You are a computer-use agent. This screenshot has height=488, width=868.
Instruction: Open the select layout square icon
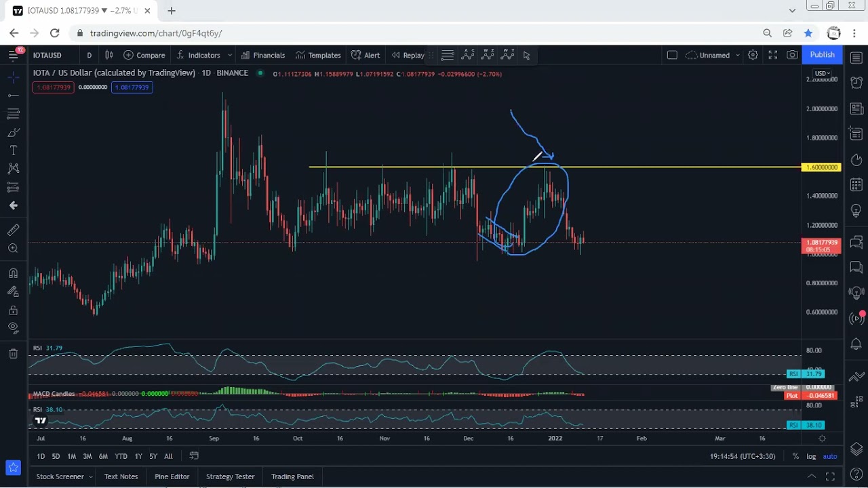tap(672, 55)
